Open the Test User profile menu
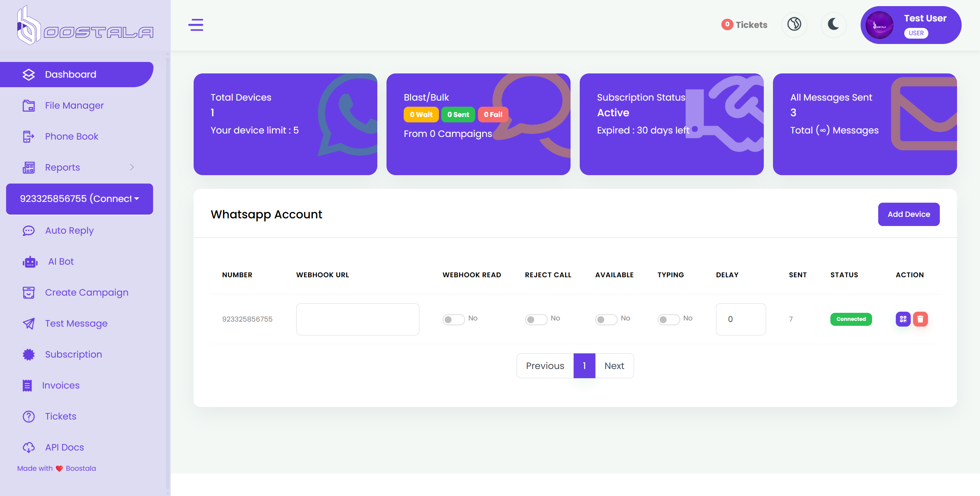The width and height of the screenshot is (980, 496). 910,25
